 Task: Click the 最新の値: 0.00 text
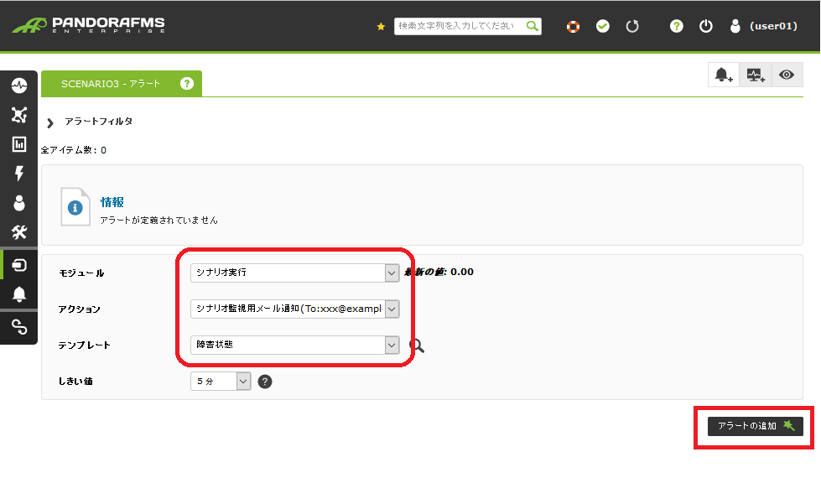(x=439, y=272)
